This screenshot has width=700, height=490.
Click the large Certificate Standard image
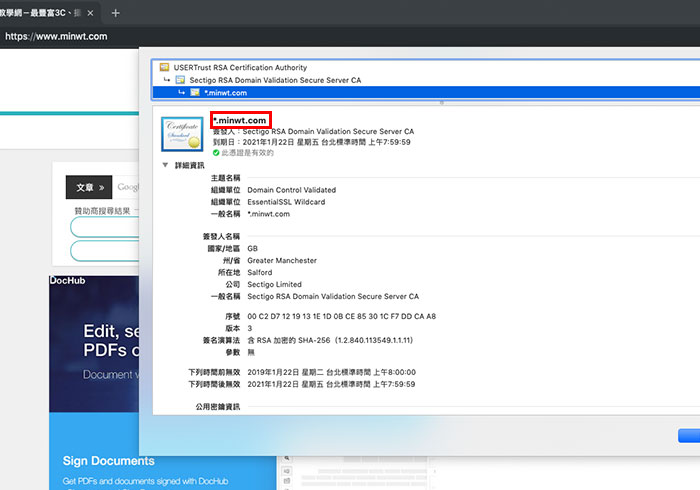[x=182, y=134]
